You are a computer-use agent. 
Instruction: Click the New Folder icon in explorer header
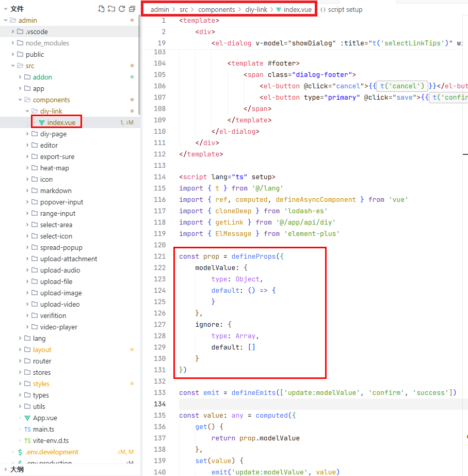pyautogui.click(x=111, y=9)
